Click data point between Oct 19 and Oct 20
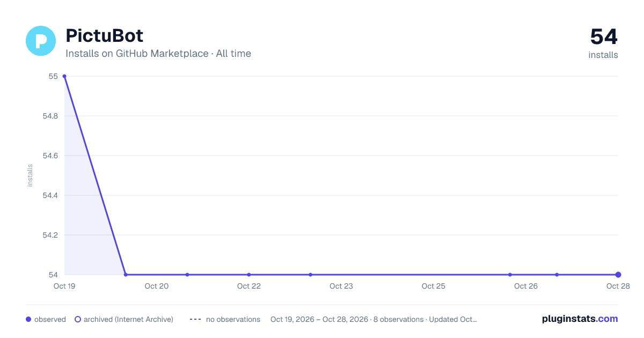 coord(126,275)
